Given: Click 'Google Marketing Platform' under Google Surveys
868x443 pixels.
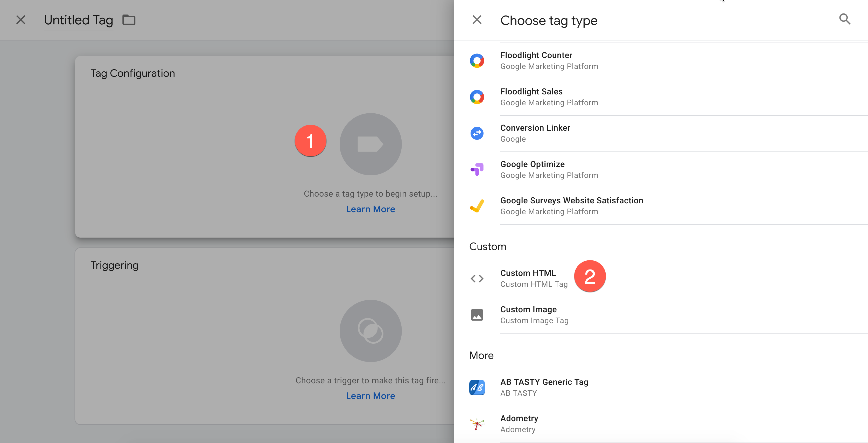Looking at the screenshot, I should tap(549, 212).
